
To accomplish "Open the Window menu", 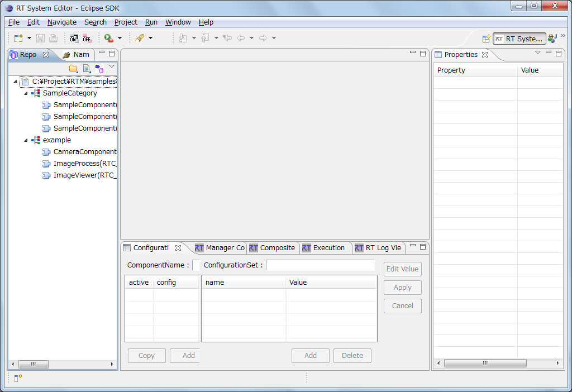I will tap(178, 22).
